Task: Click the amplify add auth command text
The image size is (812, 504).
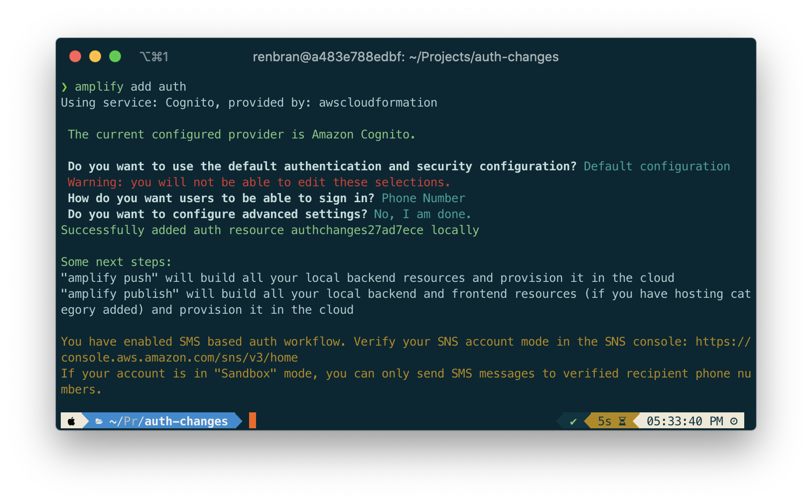Action: tap(131, 86)
